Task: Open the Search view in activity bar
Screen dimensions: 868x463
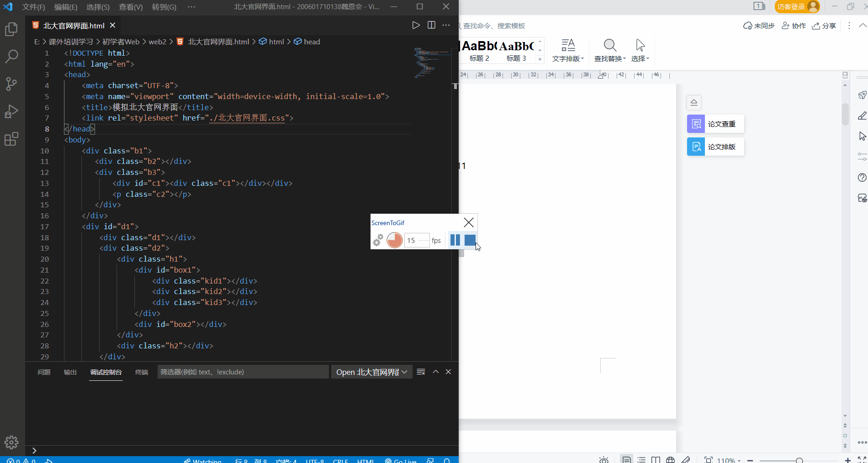Action: pyautogui.click(x=11, y=57)
